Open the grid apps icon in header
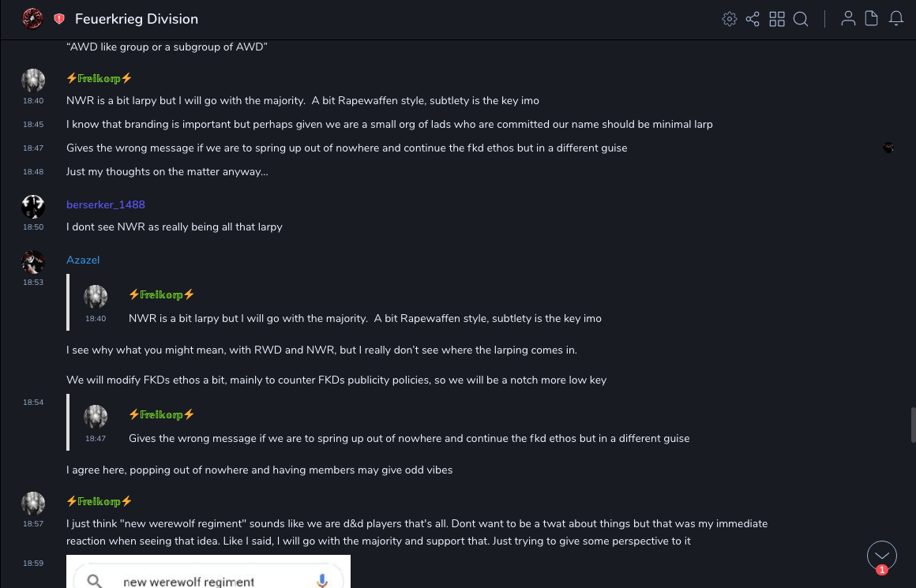This screenshot has height=588, width=916. [777, 19]
